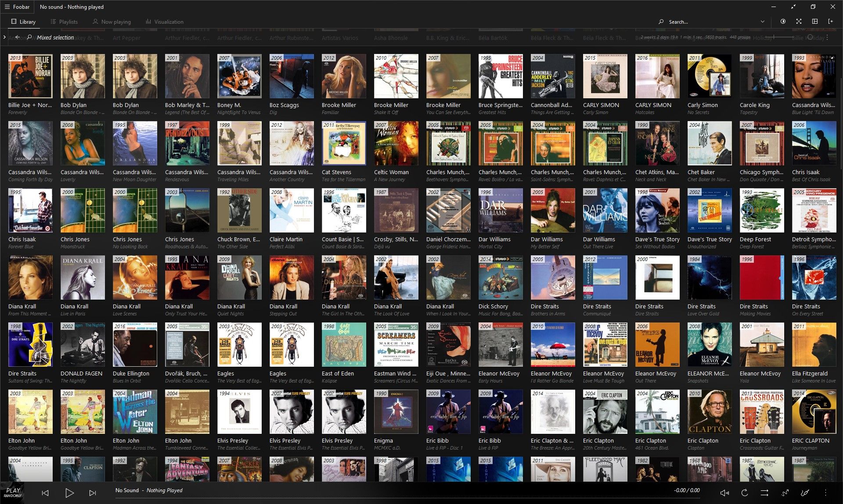Select Enigma MCMXC a.D. album cover
This screenshot has width=843, height=504.
click(x=396, y=411)
